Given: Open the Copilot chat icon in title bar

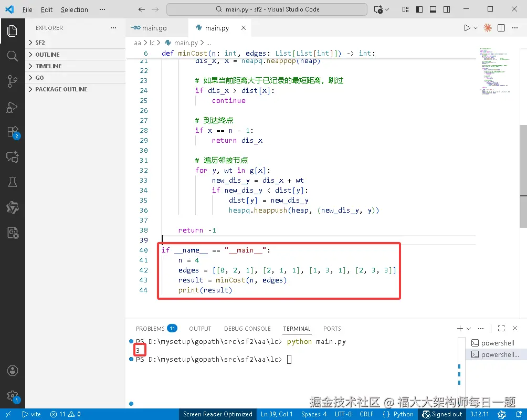Looking at the screenshot, I should click(x=378, y=9).
